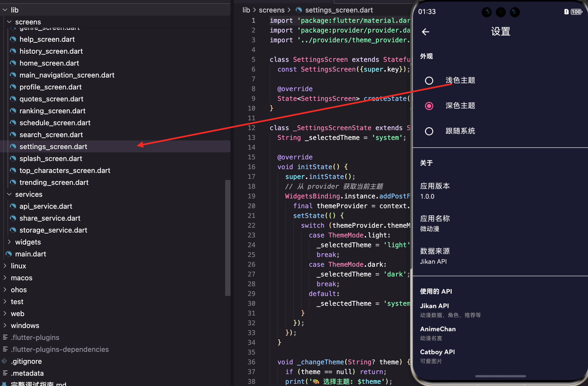Click the screens breadcrumb segment
Image resolution: width=588 pixels, height=386 pixels.
point(271,10)
